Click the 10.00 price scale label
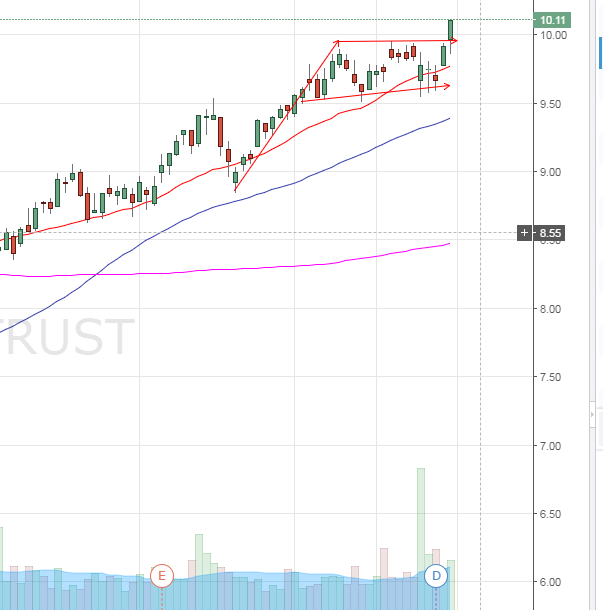603x610 pixels. point(553,35)
